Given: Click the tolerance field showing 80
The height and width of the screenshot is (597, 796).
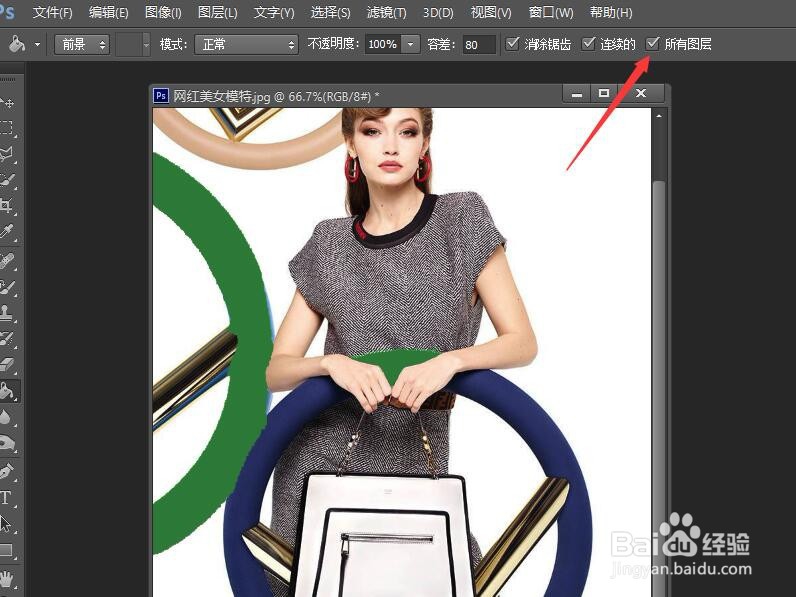Looking at the screenshot, I should (x=479, y=45).
